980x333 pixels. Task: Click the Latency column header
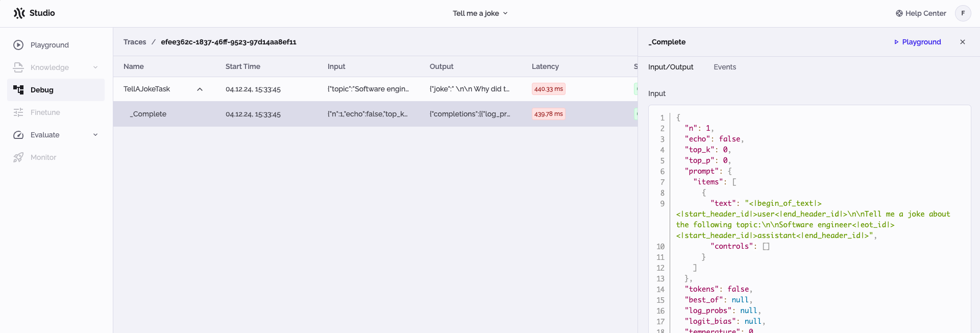pos(545,66)
